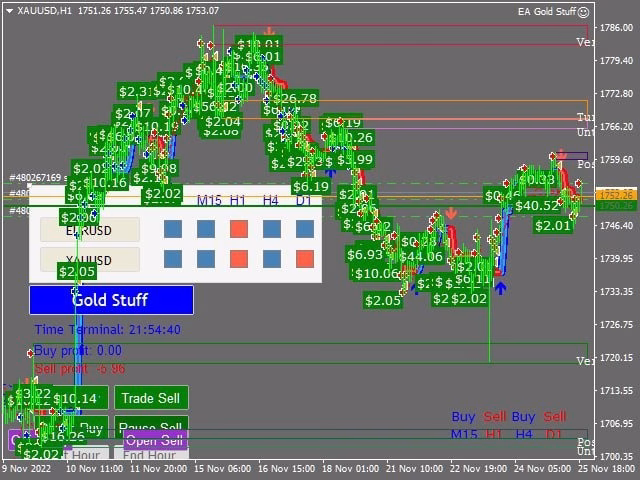The width and height of the screenshot is (640, 480).
Task: Toggle the Trade Sell button
Action: 151,398
